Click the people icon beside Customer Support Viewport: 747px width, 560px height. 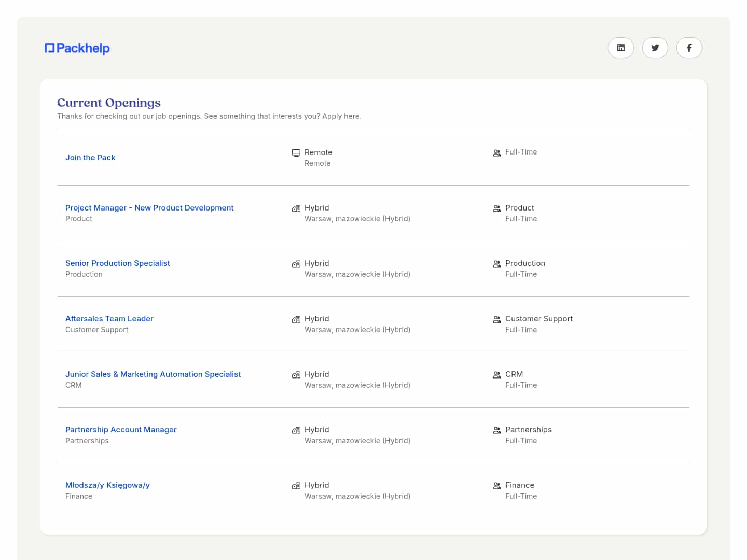click(496, 319)
